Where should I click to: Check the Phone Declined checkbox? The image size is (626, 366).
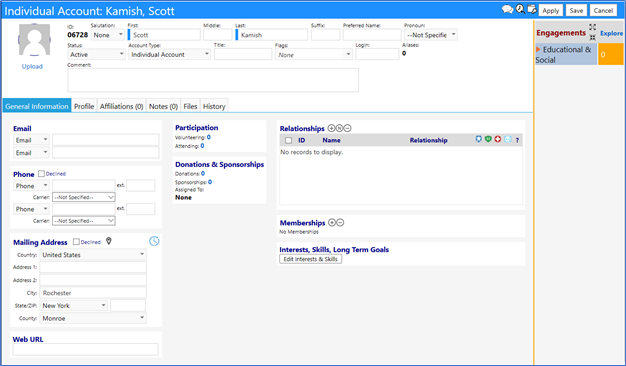point(41,174)
